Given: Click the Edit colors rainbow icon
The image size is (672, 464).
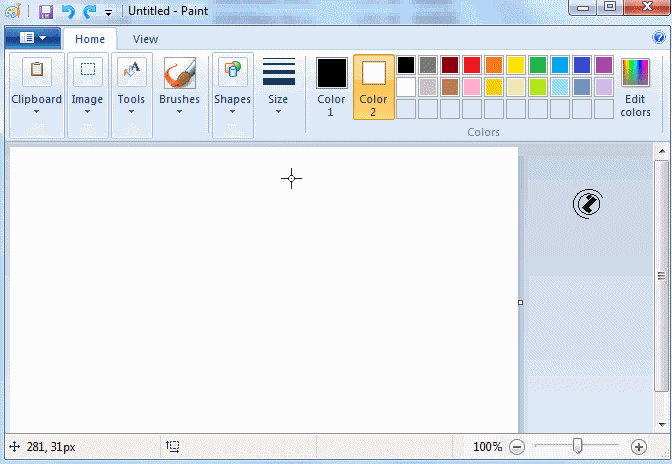Looking at the screenshot, I should pos(635,75).
